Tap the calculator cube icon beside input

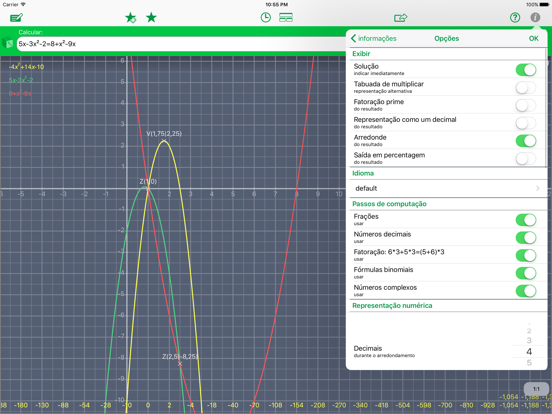(8, 44)
